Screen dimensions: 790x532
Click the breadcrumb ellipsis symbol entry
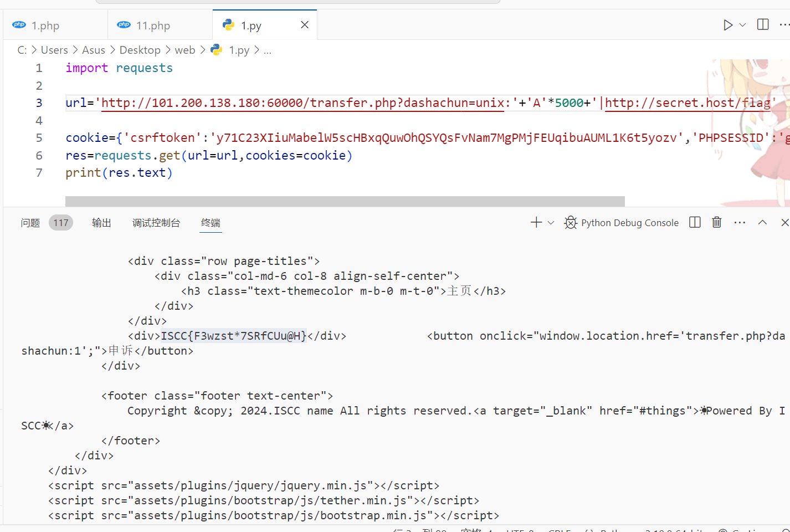pos(268,50)
